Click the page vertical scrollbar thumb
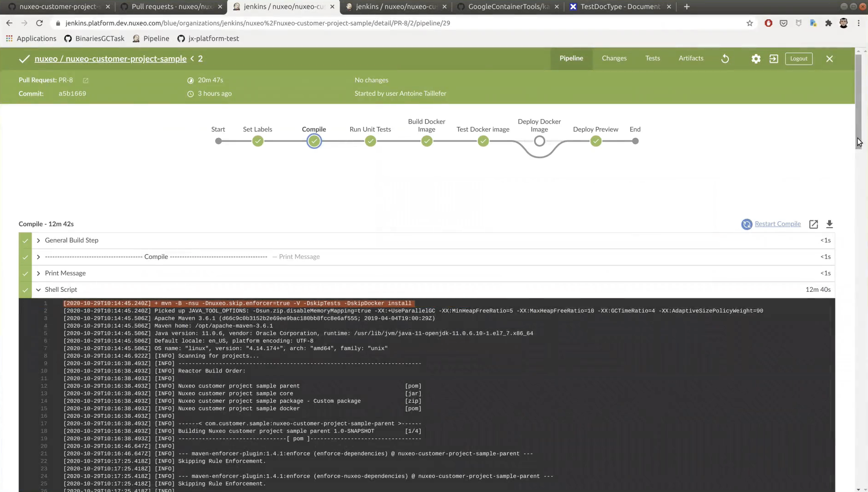868x492 pixels. [x=858, y=101]
